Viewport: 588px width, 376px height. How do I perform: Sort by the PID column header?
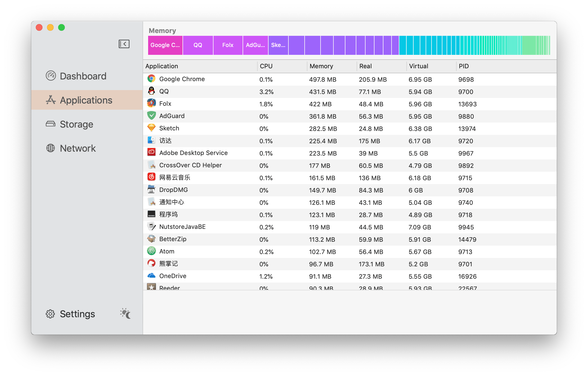click(x=464, y=66)
